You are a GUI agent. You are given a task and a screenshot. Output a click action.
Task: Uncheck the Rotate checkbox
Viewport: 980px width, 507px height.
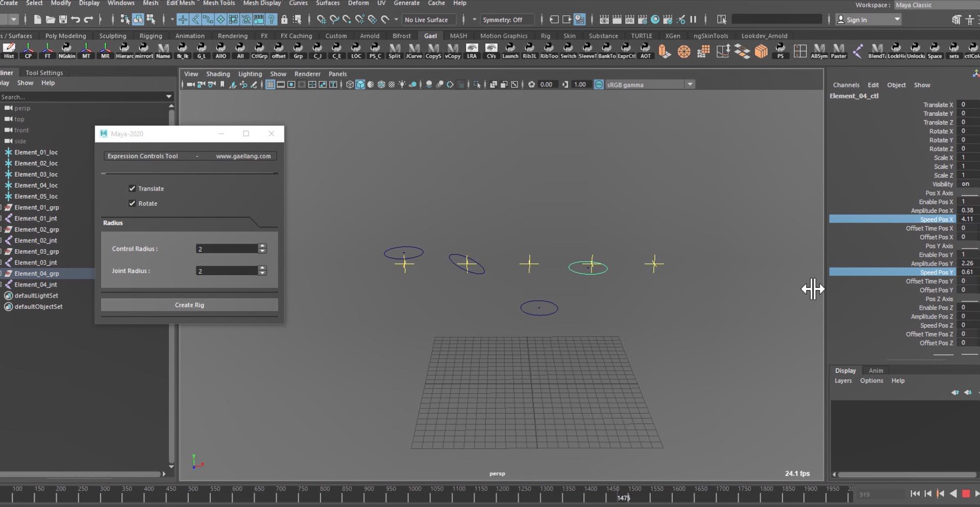132,203
